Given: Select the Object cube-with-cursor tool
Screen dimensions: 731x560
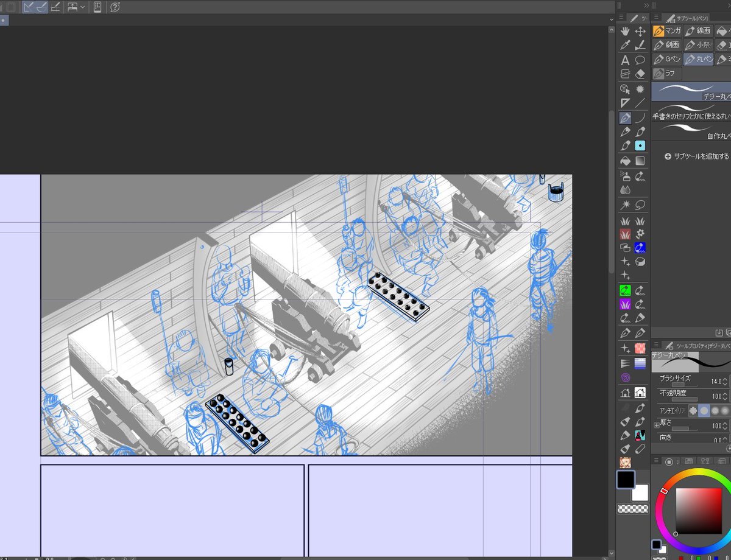Looking at the screenshot, I should point(625,89).
